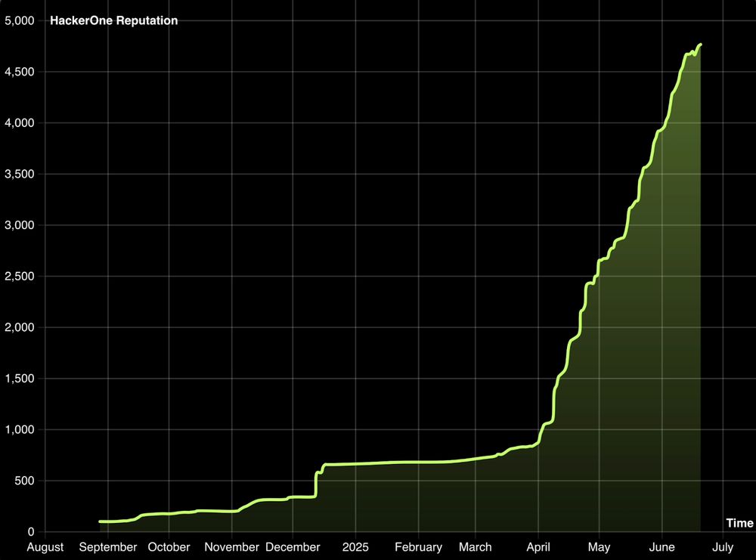Click the 'Time' axis label

click(x=739, y=523)
